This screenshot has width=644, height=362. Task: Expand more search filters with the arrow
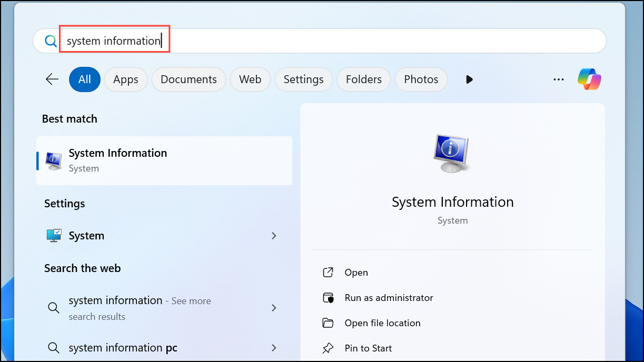point(469,79)
